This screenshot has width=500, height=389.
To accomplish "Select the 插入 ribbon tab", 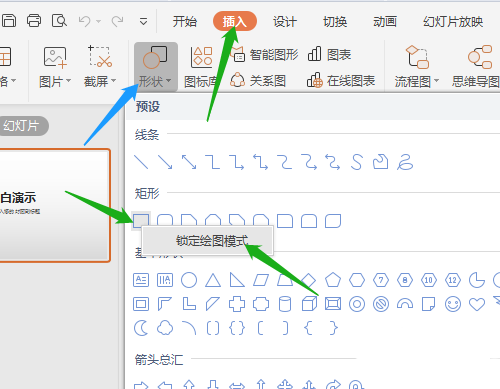I will 235,21.
